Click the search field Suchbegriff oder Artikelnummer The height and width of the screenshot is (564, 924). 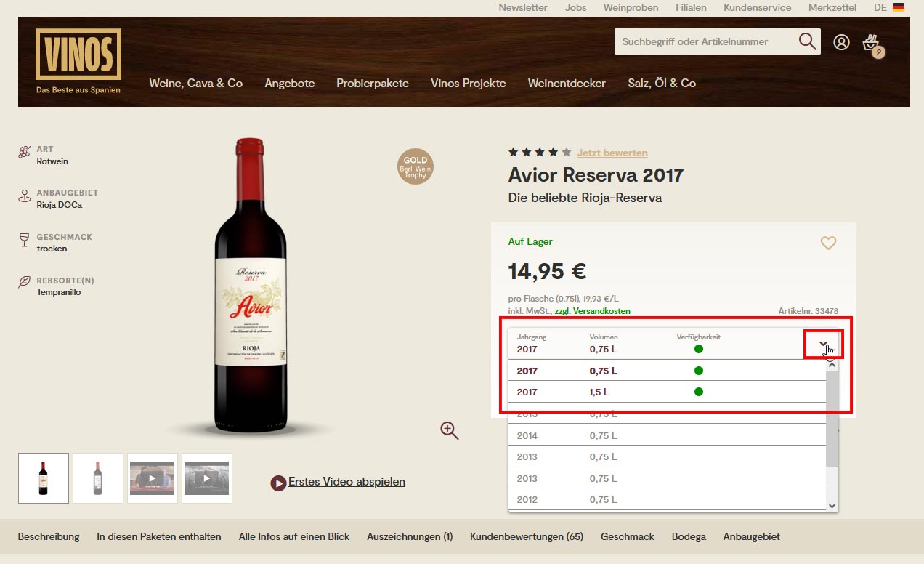705,41
